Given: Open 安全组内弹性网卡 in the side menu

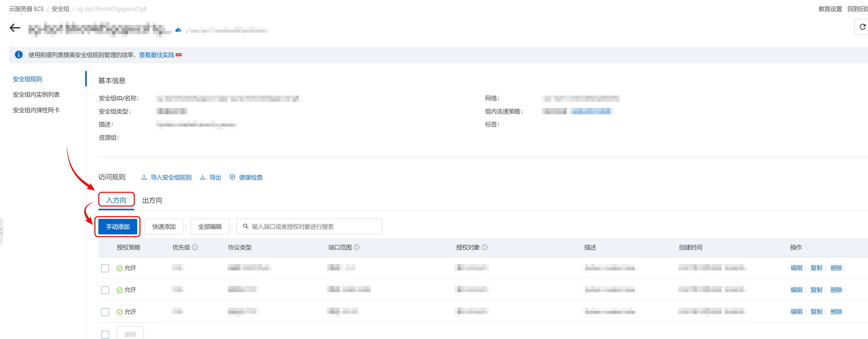Looking at the screenshot, I should pyautogui.click(x=36, y=110).
